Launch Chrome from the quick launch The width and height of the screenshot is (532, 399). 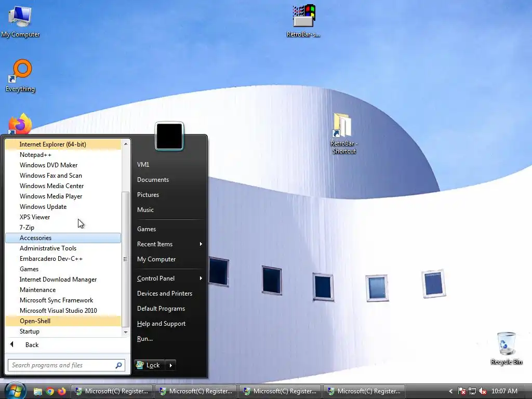point(50,391)
